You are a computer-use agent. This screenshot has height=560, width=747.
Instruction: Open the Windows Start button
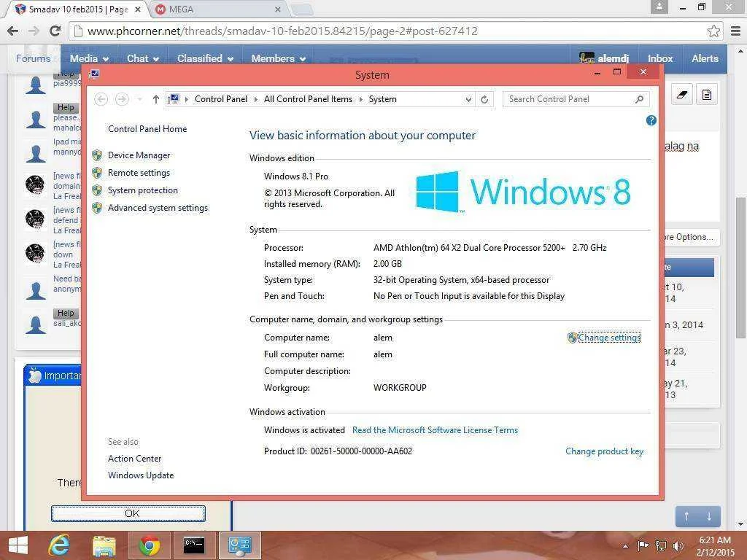tap(18, 545)
